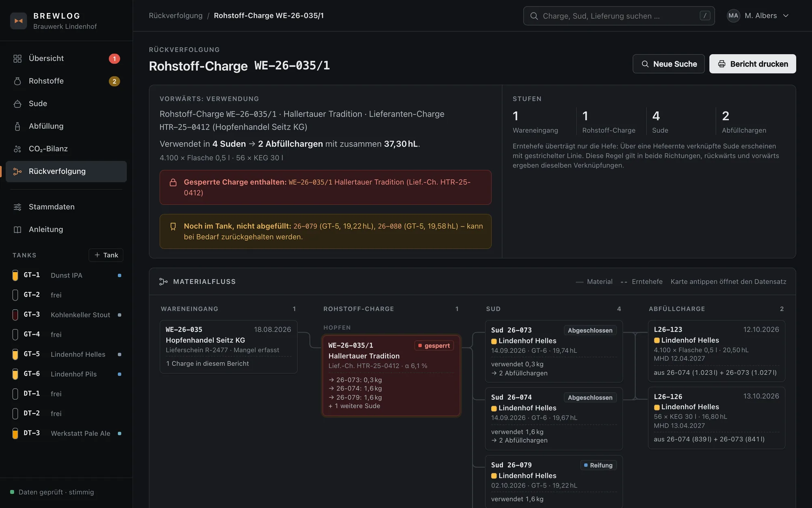This screenshot has height=508, width=812.
Task: Open Stammdaten via its sliders icon
Action: (x=17, y=207)
